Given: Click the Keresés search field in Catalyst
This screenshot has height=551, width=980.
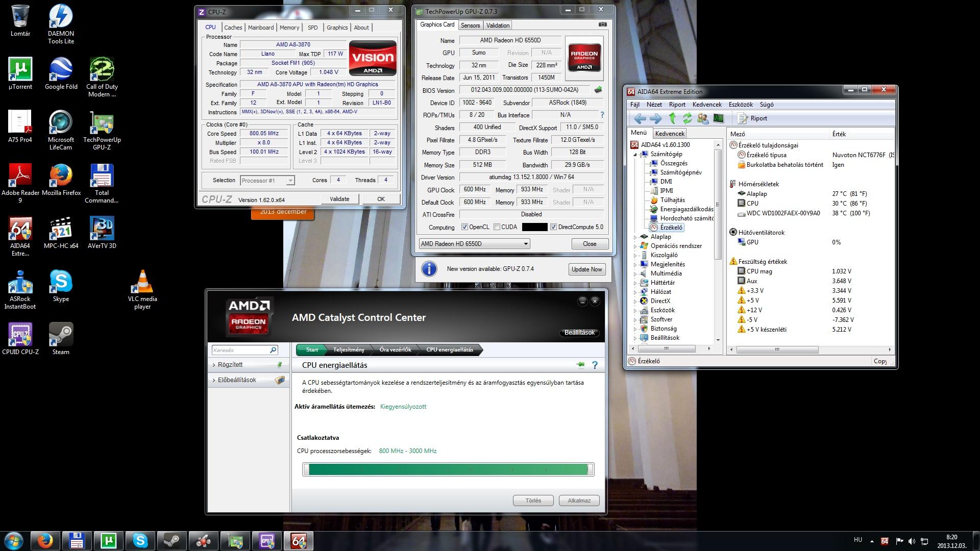Looking at the screenshot, I should pyautogui.click(x=240, y=350).
